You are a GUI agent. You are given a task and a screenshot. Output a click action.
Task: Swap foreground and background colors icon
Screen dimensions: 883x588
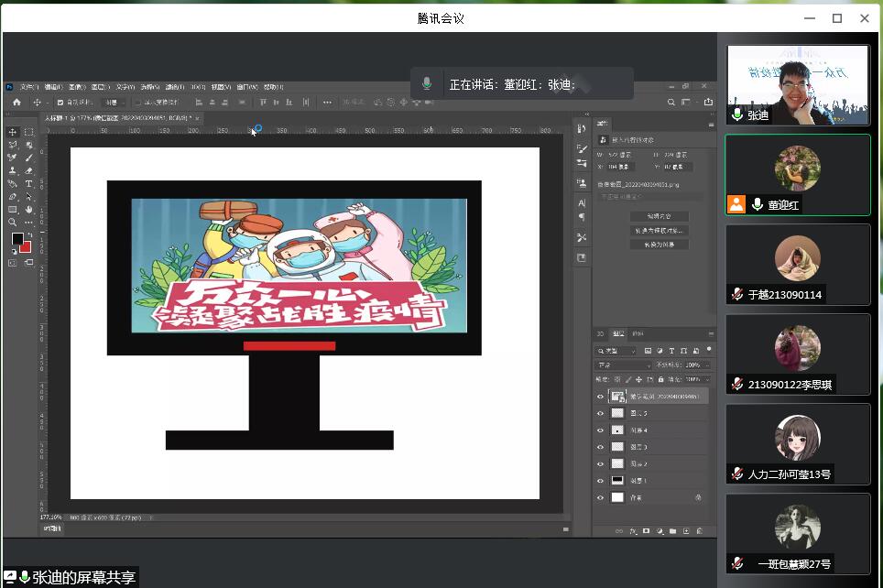point(29,234)
